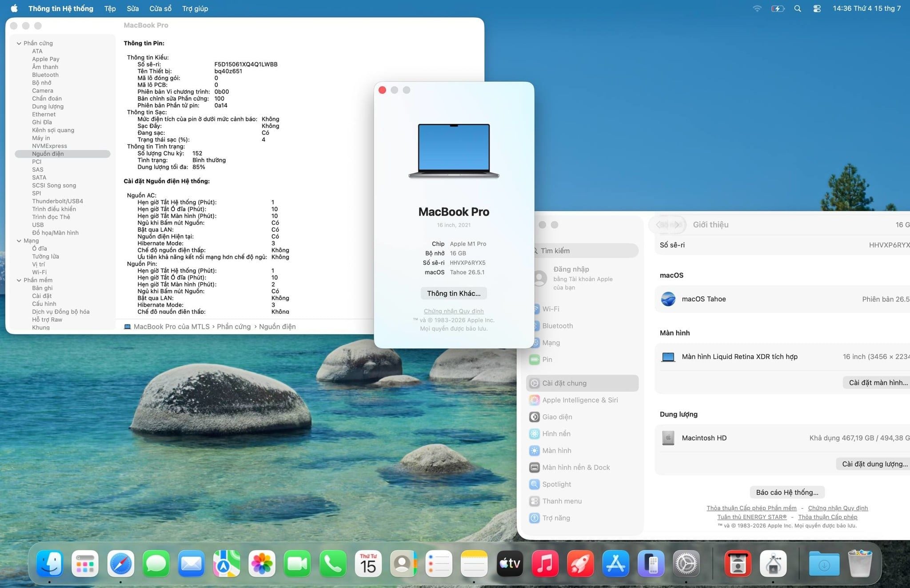910x588 pixels.
Task: Open iPhone Mirroring from the Dock
Action: point(651,564)
